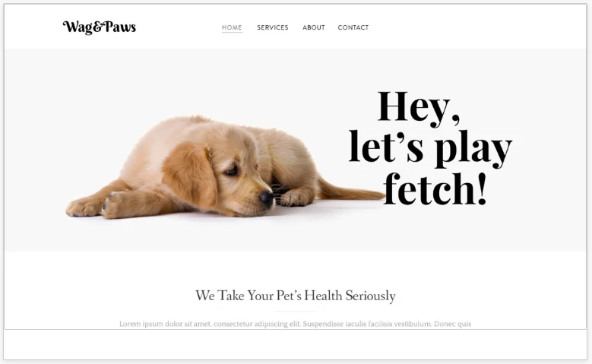Image resolution: width=592 pixels, height=364 pixels.
Task: Click the puppy's tail
Action: (x=351, y=191)
